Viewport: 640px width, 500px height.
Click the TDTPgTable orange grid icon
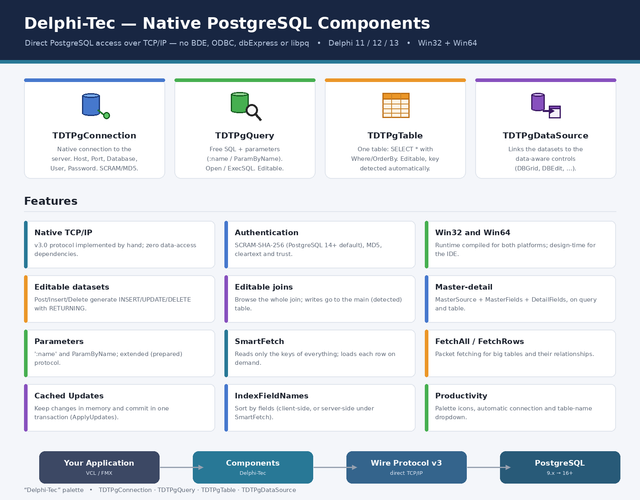(396, 105)
